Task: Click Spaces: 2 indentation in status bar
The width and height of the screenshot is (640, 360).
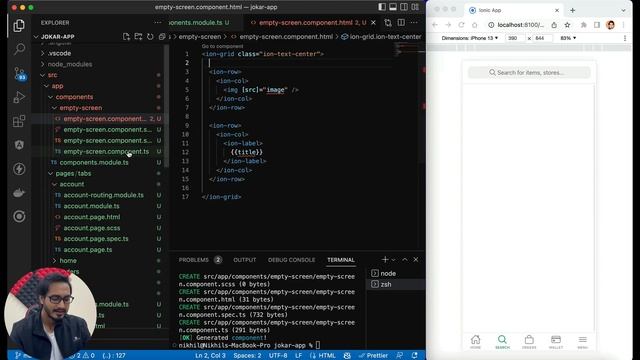Action: [247, 356]
